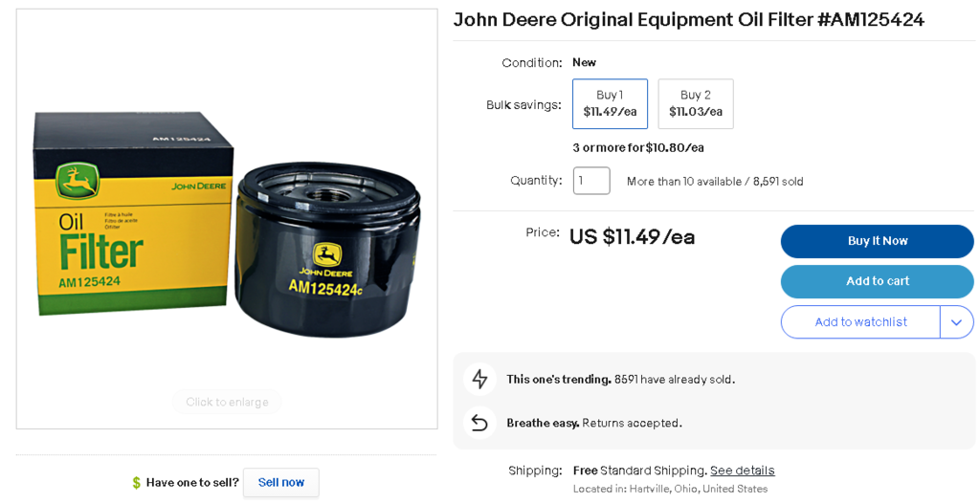Expand the watchlist dropdown arrow
This screenshot has height=504, width=980.
[x=956, y=322]
